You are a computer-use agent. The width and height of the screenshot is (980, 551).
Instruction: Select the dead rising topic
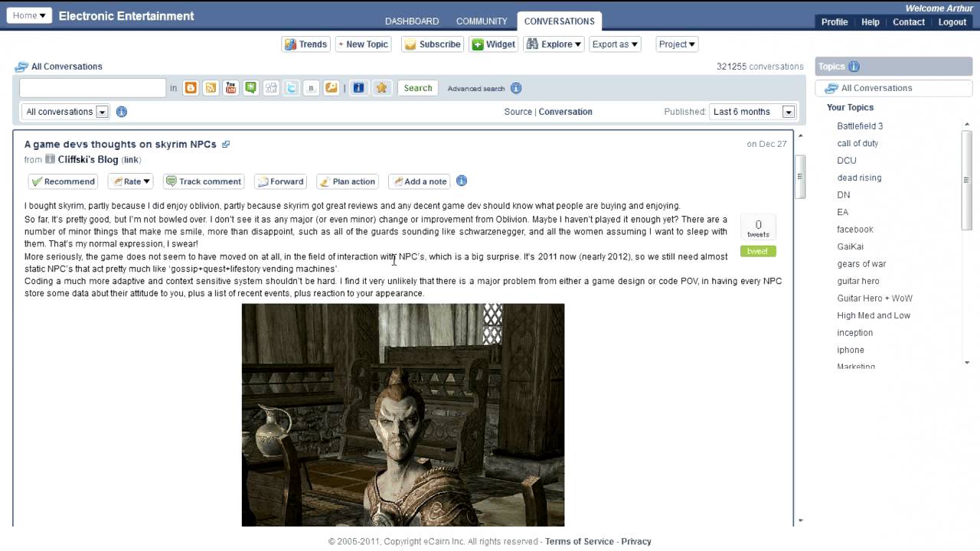click(859, 178)
